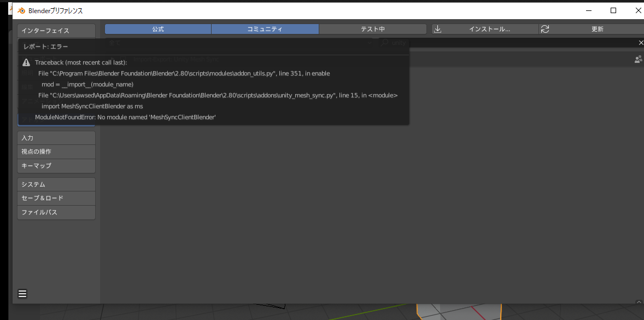Dismiss the error report with the X
The image size is (644, 320).
[x=641, y=42]
